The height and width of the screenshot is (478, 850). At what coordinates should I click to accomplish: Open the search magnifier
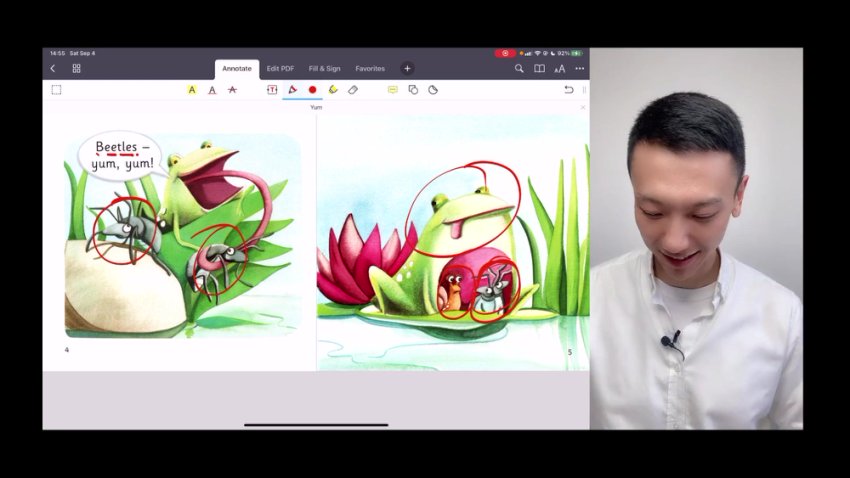(x=519, y=69)
